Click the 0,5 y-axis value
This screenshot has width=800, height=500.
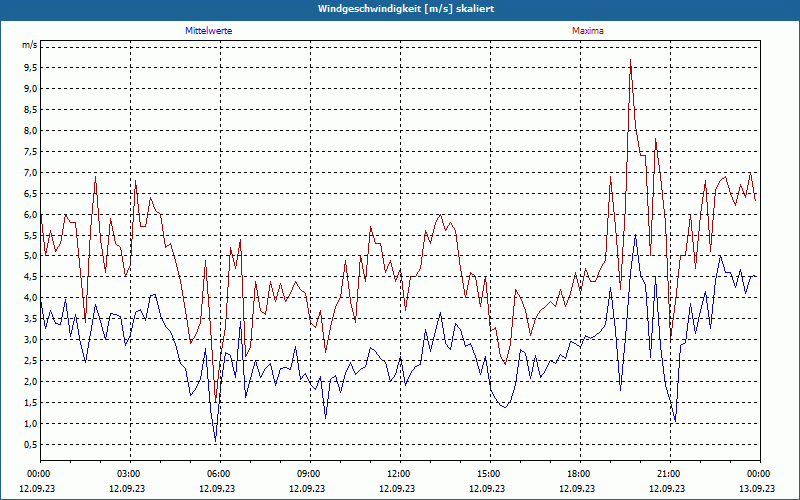coord(31,444)
